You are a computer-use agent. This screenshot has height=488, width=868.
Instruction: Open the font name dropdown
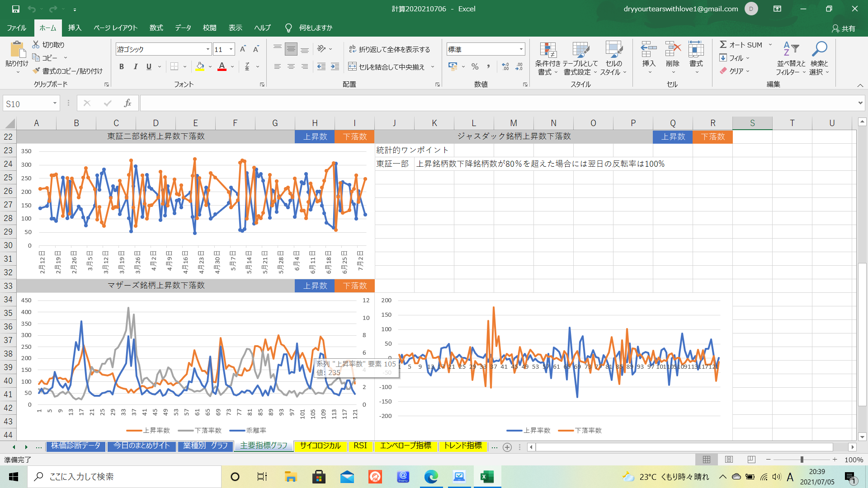[x=208, y=49]
